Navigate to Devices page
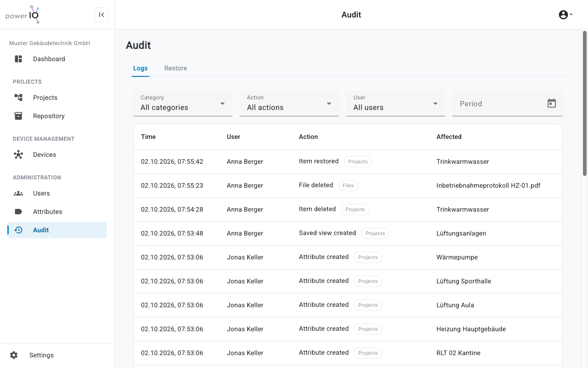This screenshot has width=588, height=368. [x=57, y=155]
